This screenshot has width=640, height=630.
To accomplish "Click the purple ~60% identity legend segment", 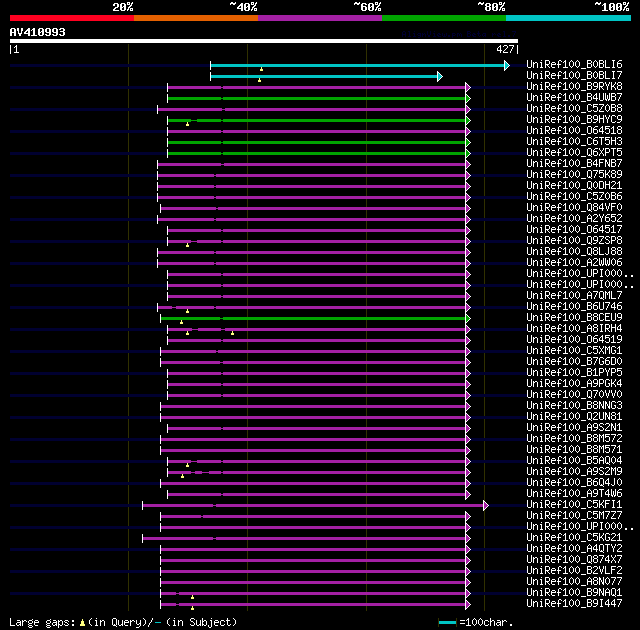I will 320,18.
